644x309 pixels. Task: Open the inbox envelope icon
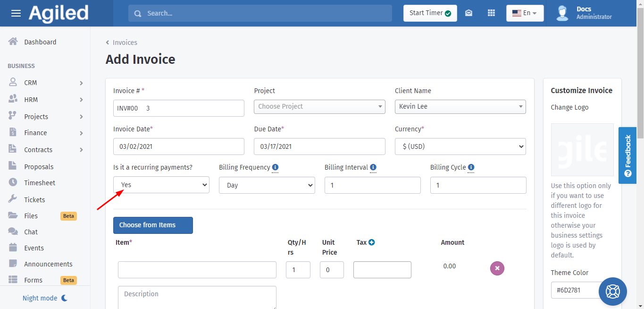[x=468, y=13]
